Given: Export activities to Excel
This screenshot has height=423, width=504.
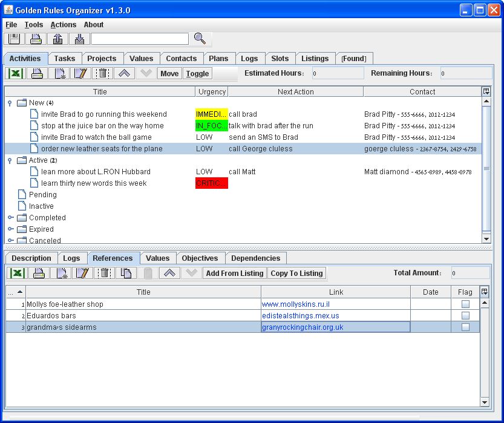Looking at the screenshot, I should tap(16, 73).
